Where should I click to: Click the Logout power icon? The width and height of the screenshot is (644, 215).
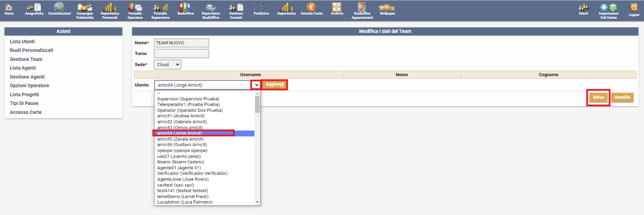[634, 10]
